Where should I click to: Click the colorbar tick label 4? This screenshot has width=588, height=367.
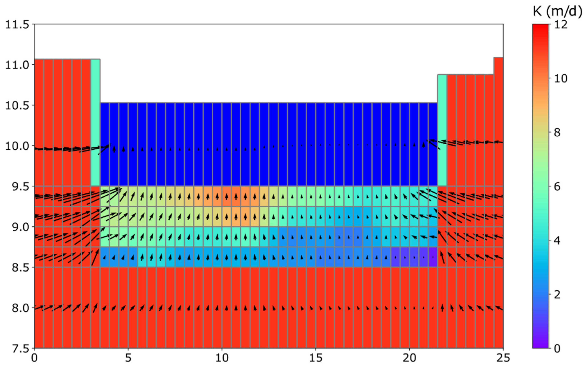pos(557,241)
